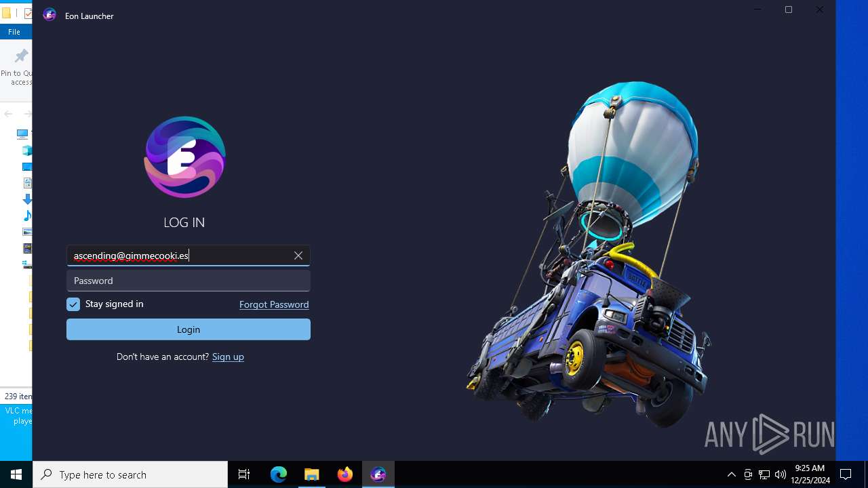Clear the email field with X icon
Image resolution: width=868 pixels, height=488 pixels.
tap(298, 256)
